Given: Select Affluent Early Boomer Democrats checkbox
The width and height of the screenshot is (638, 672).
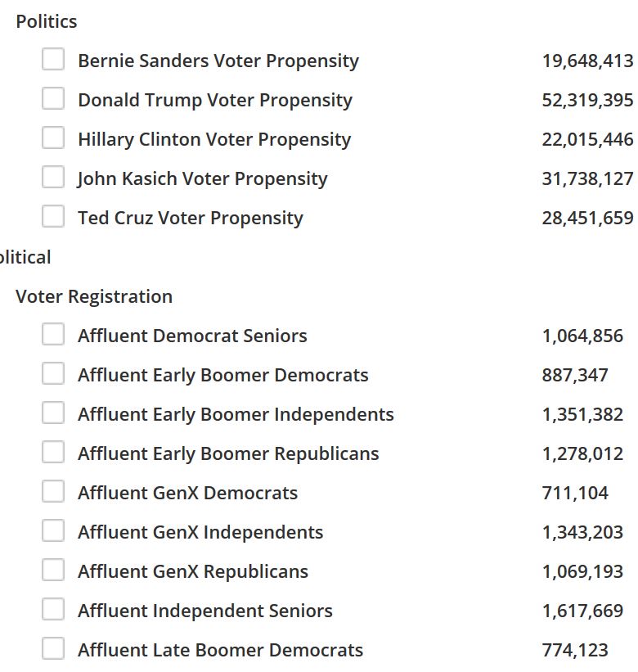Looking at the screenshot, I should pos(53,373).
